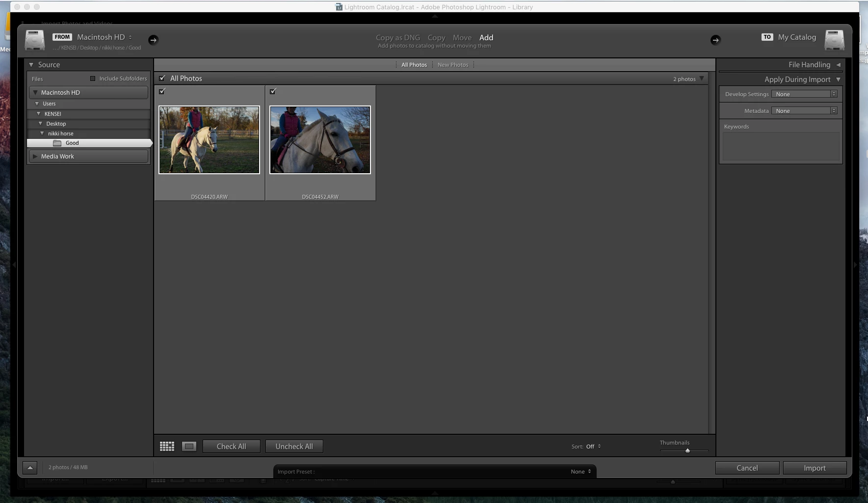
Task: Select the Good folder in tree
Action: point(89,143)
